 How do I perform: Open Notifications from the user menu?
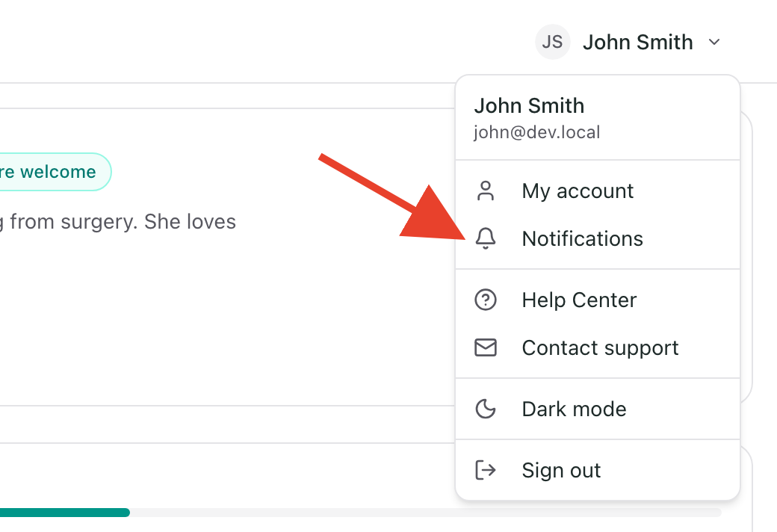pos(598,238)
